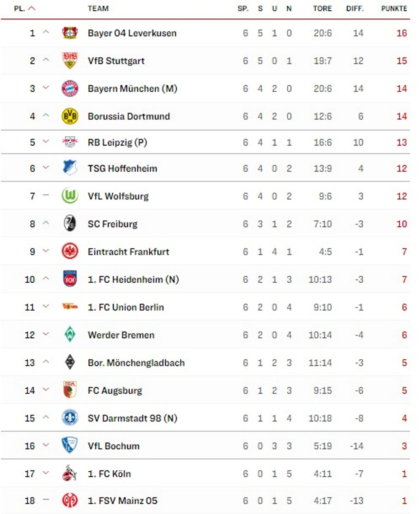Open the 1. FC Union Berlin team page
Viewport: 420px width, 514px height.
(126, 307)
